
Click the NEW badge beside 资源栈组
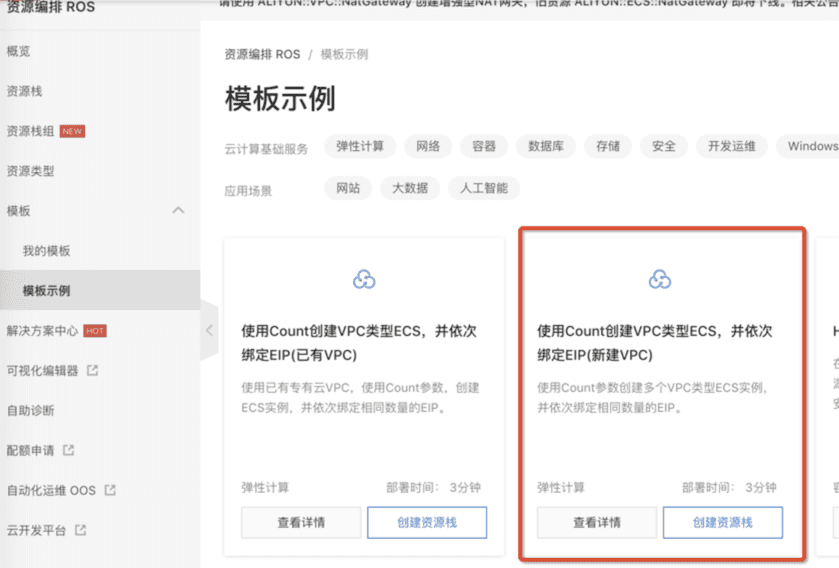[72, 131]
